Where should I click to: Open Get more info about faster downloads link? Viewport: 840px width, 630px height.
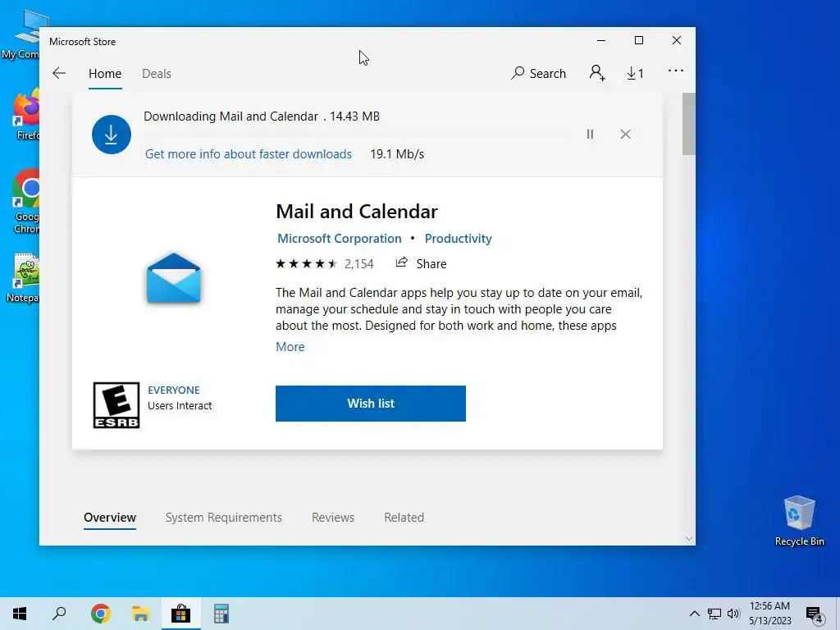tap(249, 154)
